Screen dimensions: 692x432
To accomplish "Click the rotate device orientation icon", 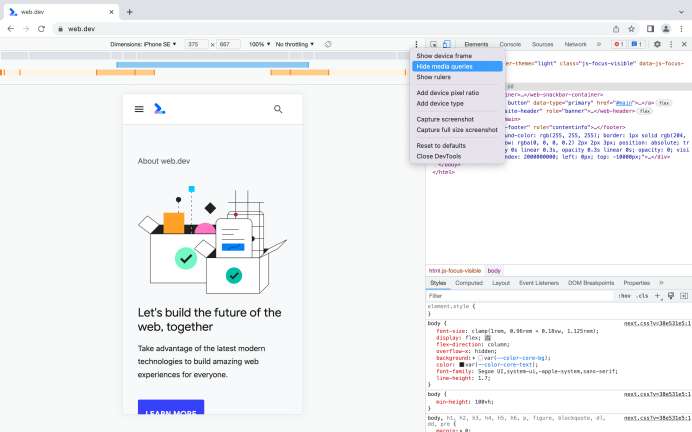I will click(328, 44).
